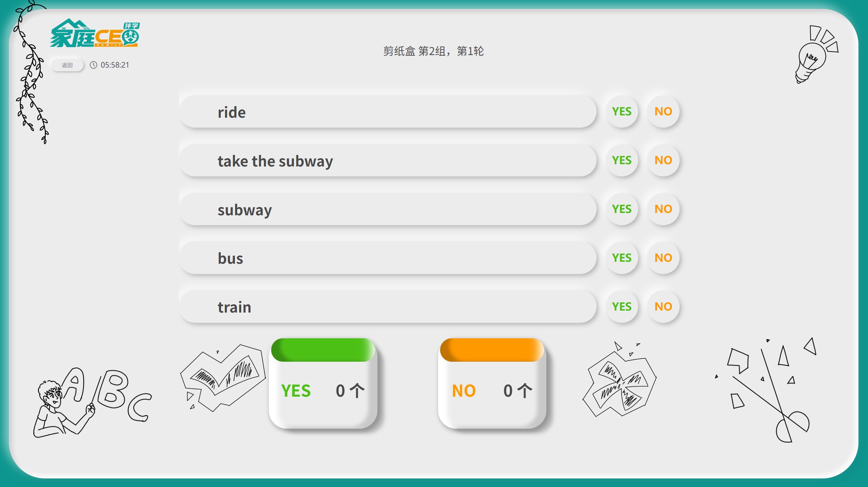Choose YES for the word ride
This screenshot has height=487, width=868.
622,111
